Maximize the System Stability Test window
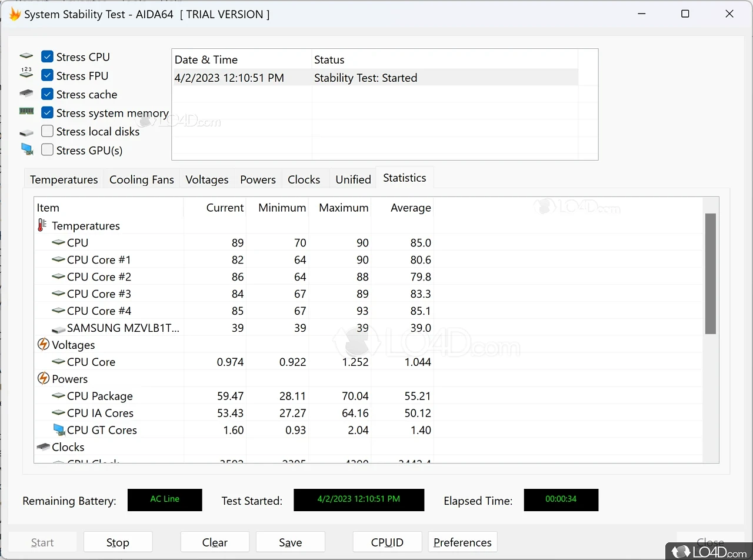This screenshot has height=560, width=753. pyautogui.click(x=685, y=14)
